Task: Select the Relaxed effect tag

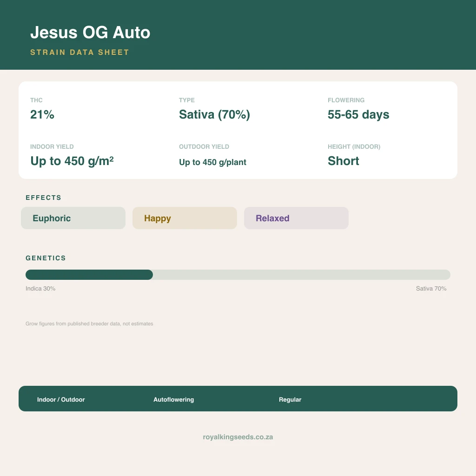Action: click(x=296, y=218)
